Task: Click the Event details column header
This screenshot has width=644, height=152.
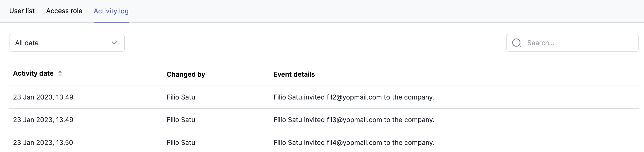Action: click(294, 75)
